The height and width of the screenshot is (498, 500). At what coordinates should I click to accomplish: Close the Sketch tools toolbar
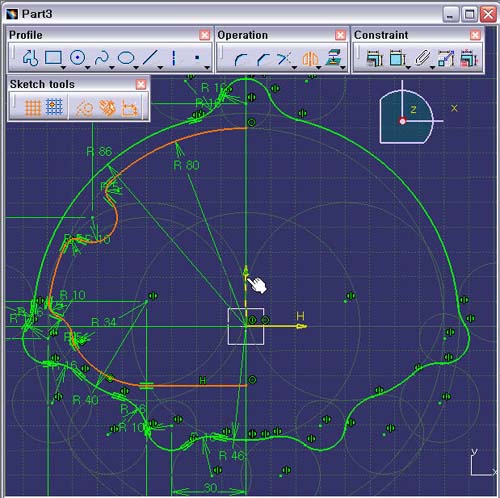click(x=141, y=84)
